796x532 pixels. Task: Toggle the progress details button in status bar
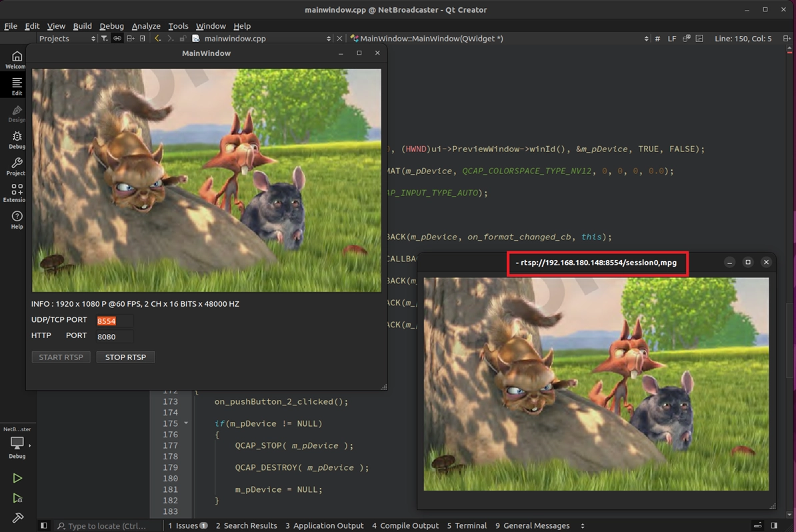coord(757,526)
